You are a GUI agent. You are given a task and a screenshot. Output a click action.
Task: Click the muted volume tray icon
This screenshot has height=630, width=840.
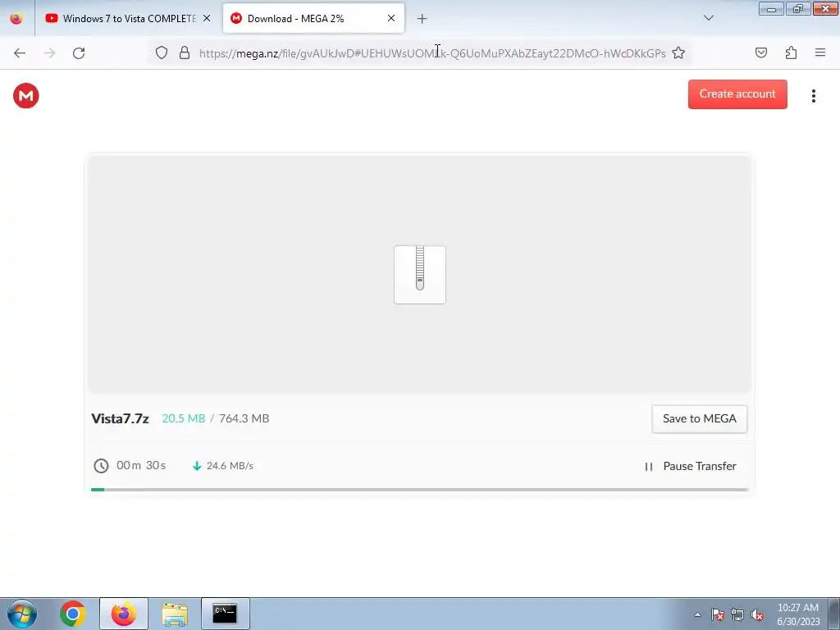757,614
